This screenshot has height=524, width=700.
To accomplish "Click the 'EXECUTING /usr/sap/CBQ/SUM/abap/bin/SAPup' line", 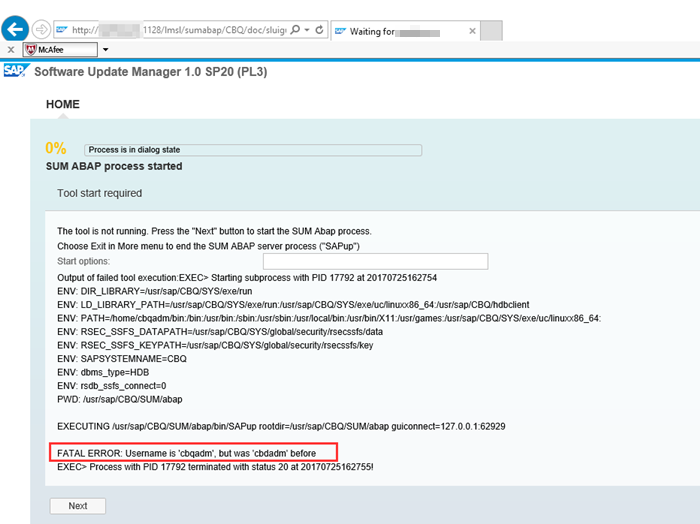I will tap(281, 426).
